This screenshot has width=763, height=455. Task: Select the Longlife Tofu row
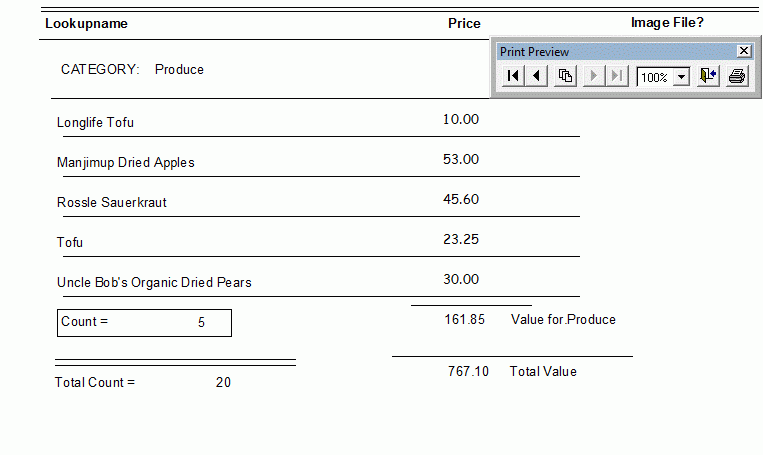point(95,122)
